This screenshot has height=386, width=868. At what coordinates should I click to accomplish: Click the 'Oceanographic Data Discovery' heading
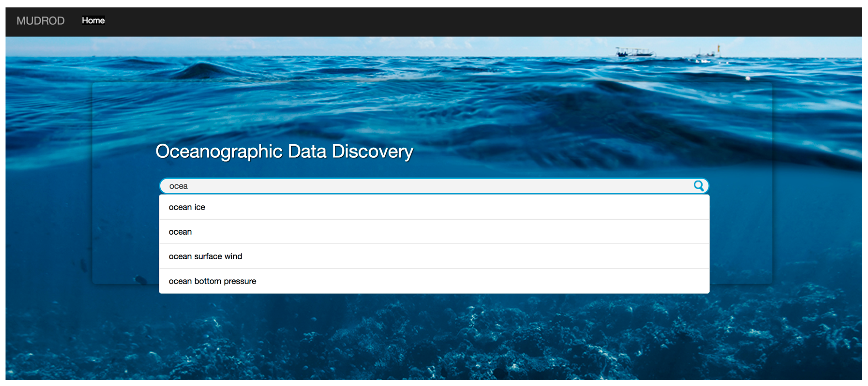[284, 151]
